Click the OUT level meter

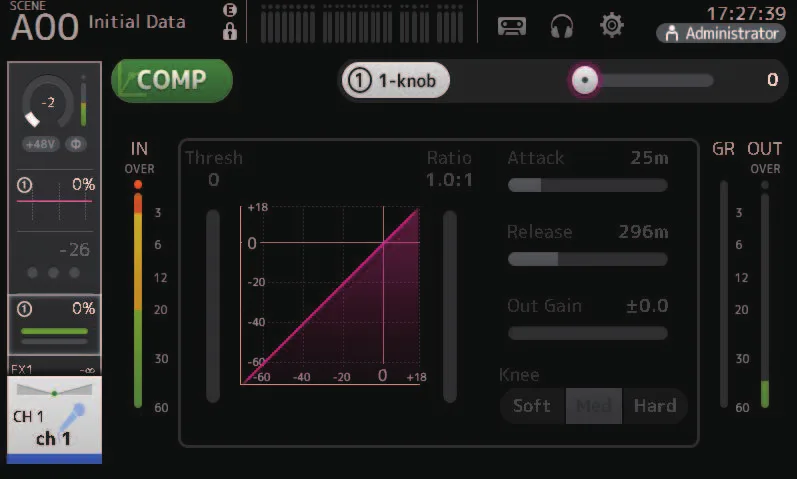coord(765,294)
